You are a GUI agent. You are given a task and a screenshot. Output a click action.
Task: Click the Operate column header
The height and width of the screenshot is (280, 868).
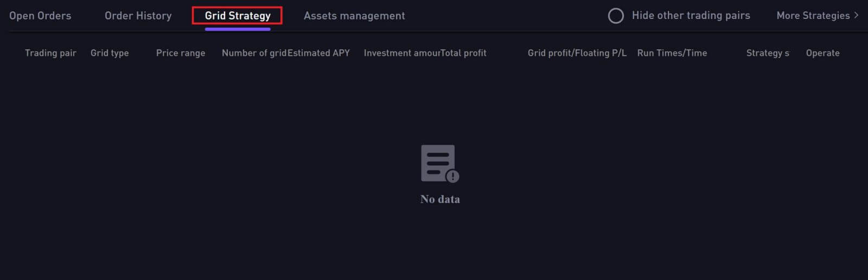pyautogui.click(x=822, y=53)
